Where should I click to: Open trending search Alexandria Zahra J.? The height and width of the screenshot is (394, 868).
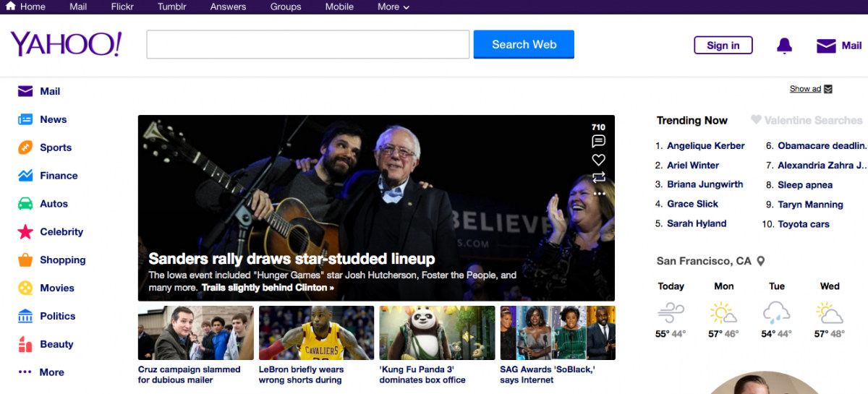[822, 166]
